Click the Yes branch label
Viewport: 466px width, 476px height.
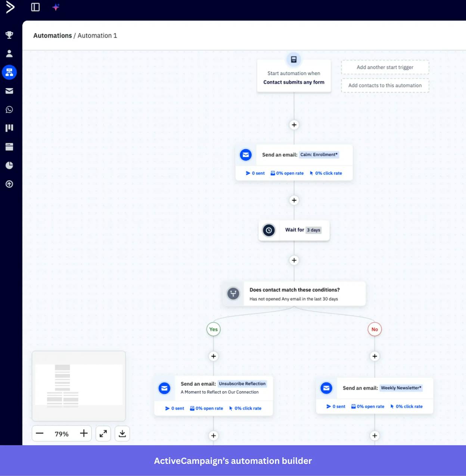click(x=214, y=329)
